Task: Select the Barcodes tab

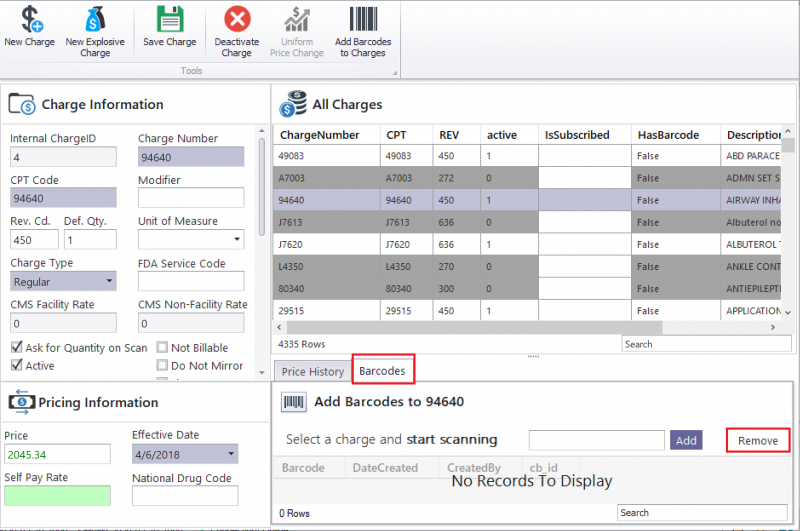Action: click(x=383, y=371)
